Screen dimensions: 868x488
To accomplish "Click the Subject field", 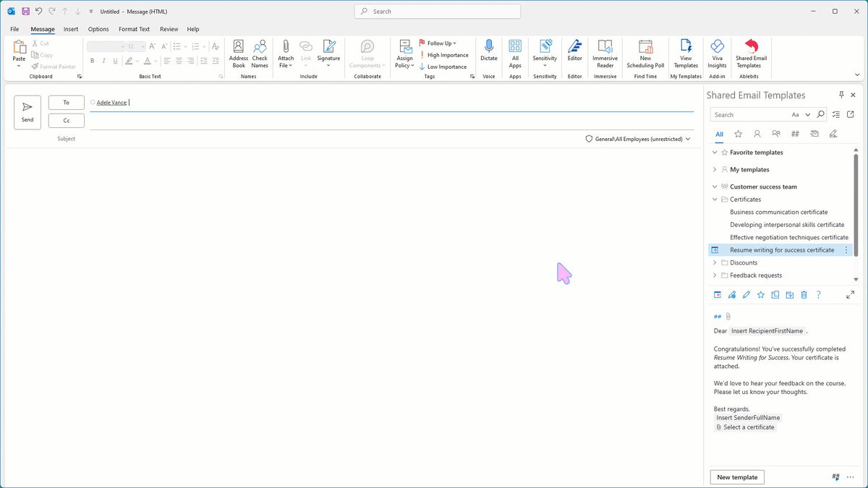I will (318, 139).
